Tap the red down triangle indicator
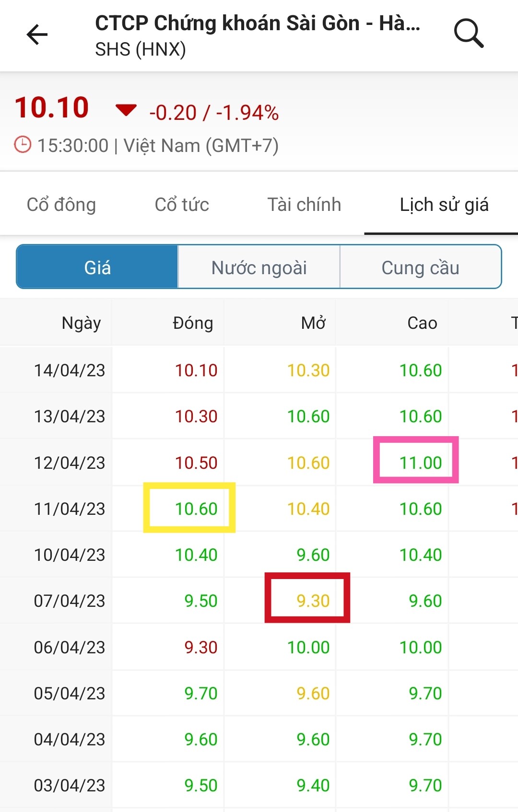 (x=126, y=111)
